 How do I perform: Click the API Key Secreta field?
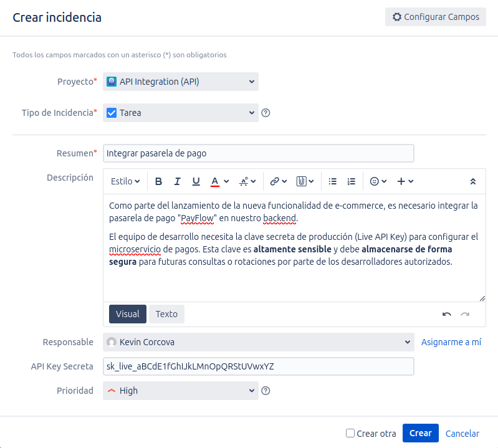[x=258, y=366]
